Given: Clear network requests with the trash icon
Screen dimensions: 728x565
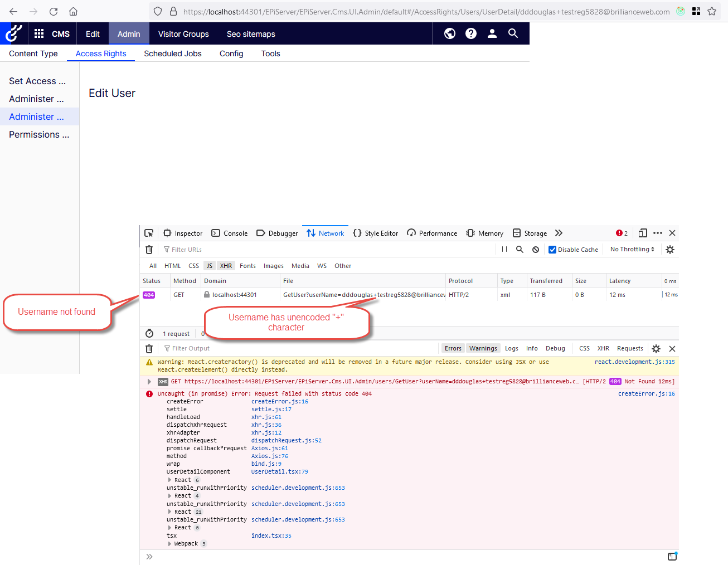Looking at the screenshot, I should (x=149, y=250).
